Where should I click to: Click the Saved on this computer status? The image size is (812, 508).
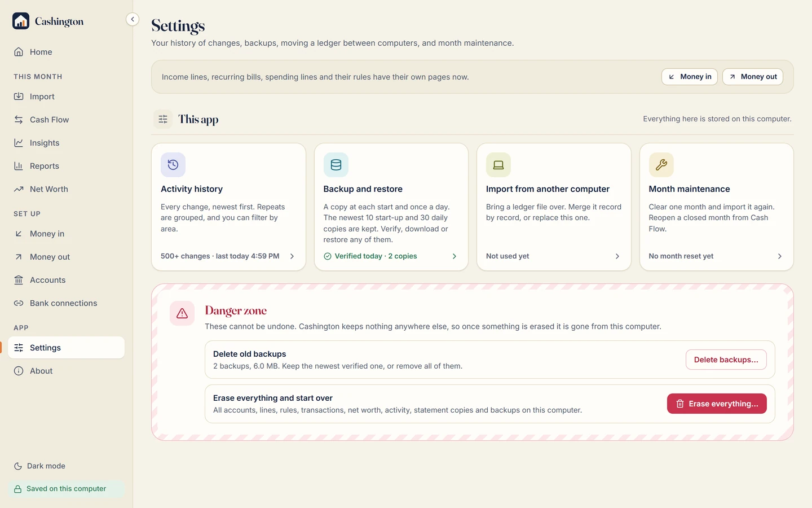point(67,489)
